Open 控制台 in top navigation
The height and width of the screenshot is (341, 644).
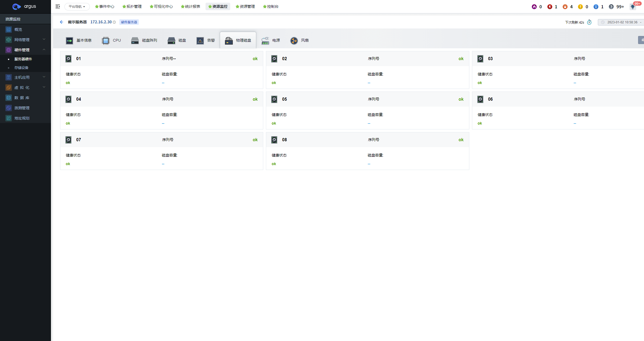[x=271, y=6]
